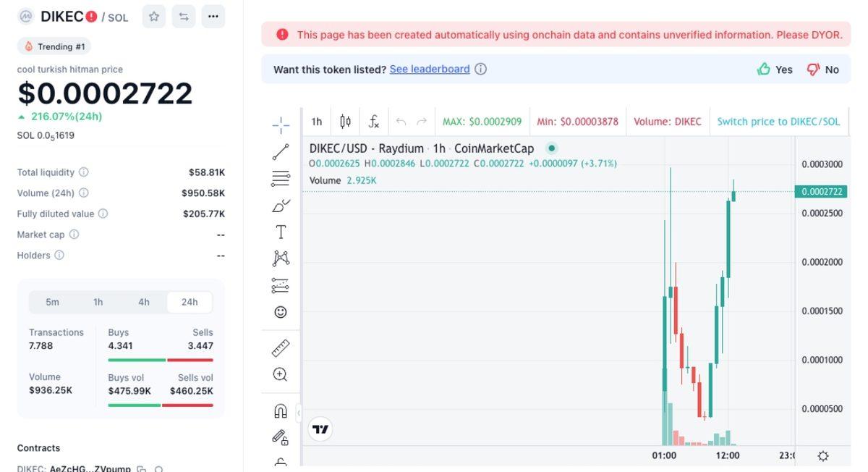Select the brush drawing tool
This screenshot has width=868, height=472.
[280, 205]
